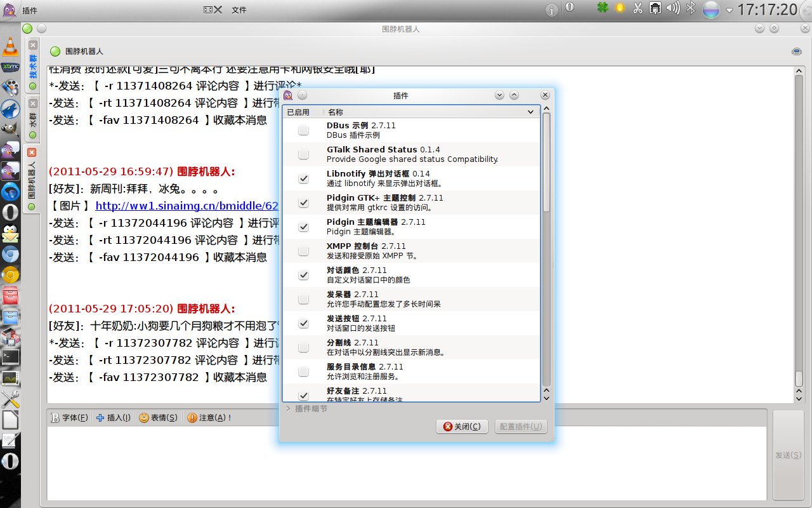
Task: Close the 技术群 tab
Action: pyautogui.click(x=32, y=45)
